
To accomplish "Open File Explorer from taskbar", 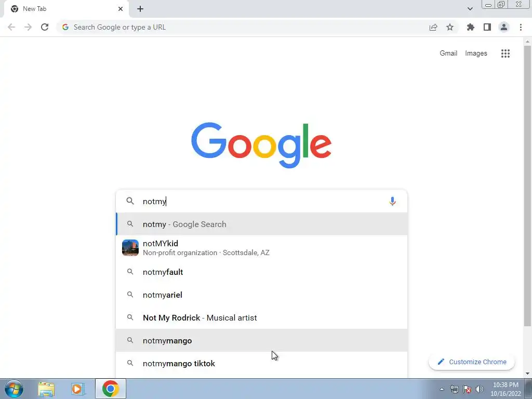I will [46, 389].
